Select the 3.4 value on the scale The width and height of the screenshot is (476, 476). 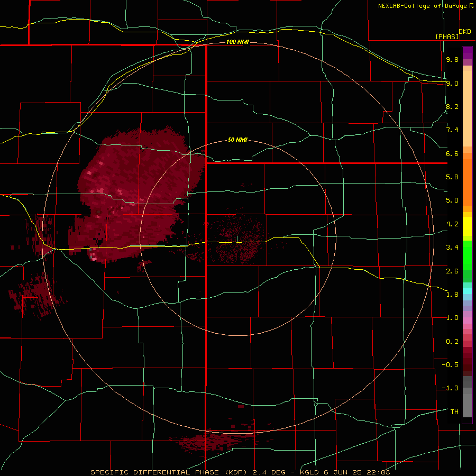[452, 248]
